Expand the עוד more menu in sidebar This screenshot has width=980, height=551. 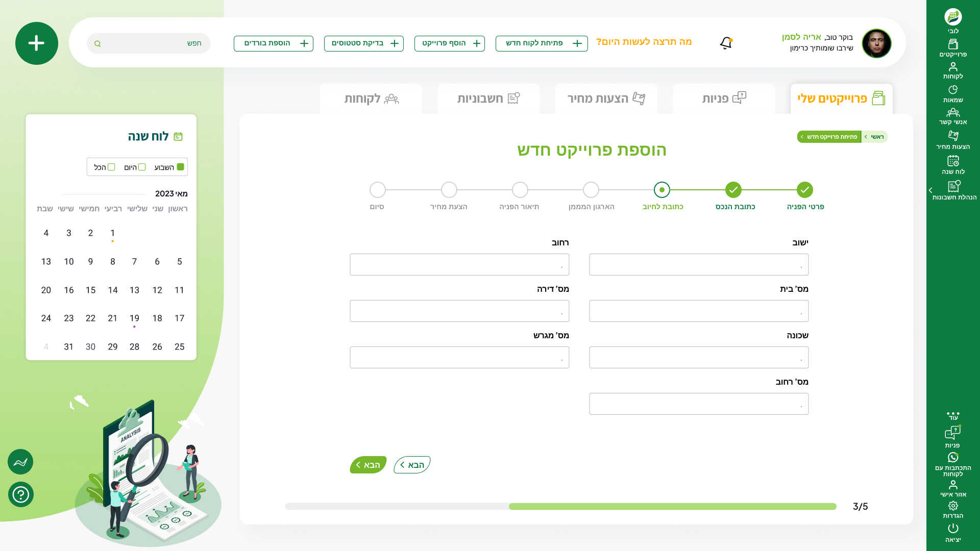click(953, 416)
